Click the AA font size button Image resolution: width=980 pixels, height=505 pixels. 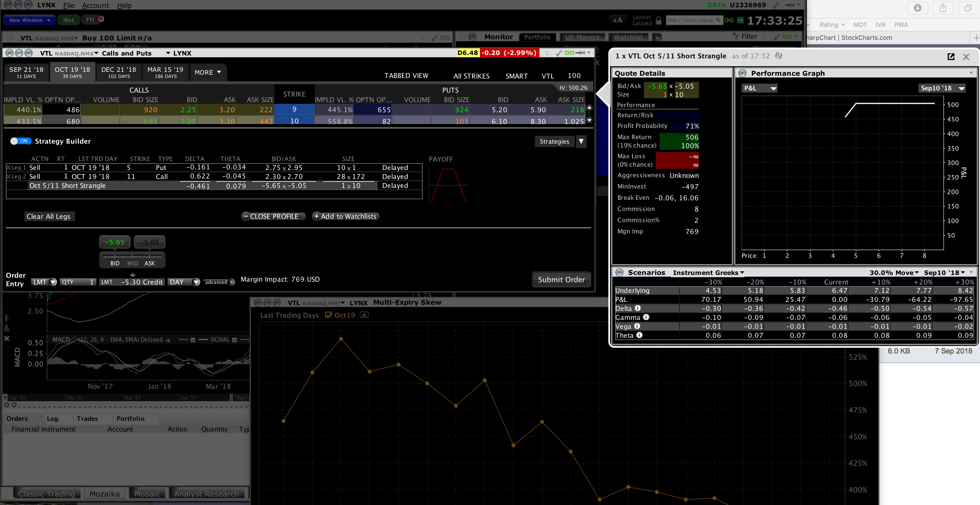[x=617, y=20]
